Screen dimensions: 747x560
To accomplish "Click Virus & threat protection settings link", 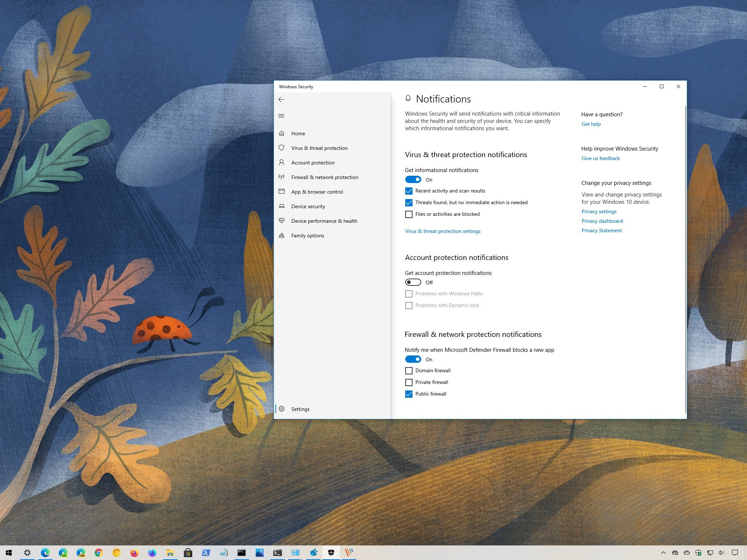I will 442,230.
